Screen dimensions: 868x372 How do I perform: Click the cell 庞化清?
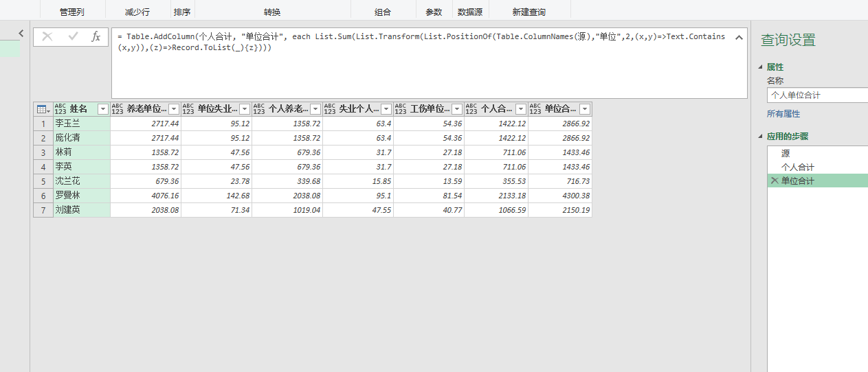[81, 138]
